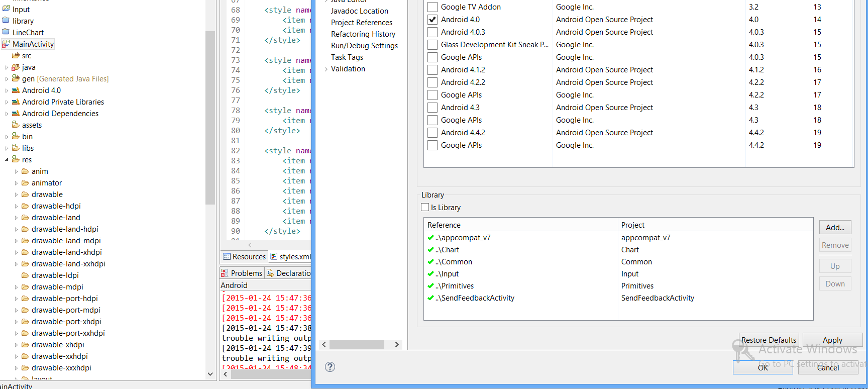Expand the Android Dependencies node
The image size is (868, 389).
7,114
